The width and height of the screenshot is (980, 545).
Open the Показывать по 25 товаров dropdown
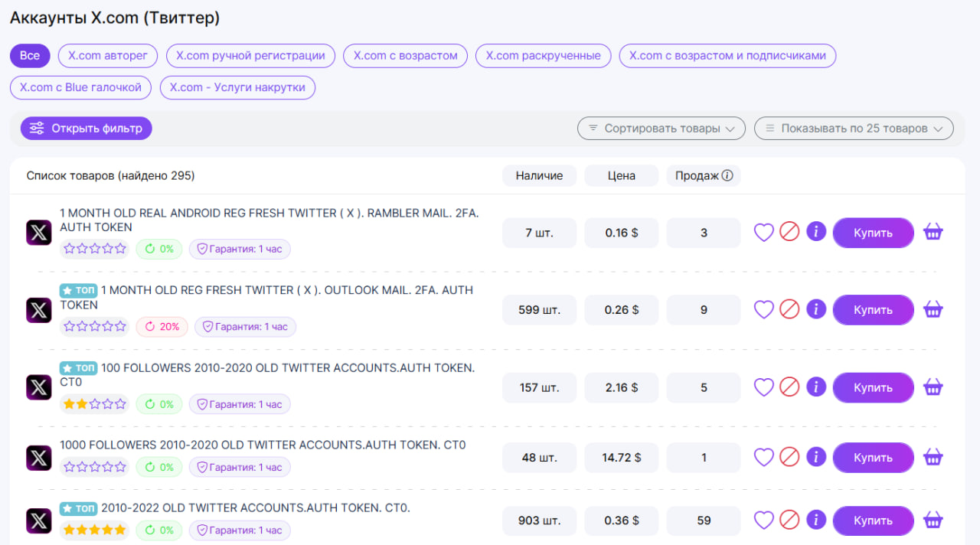(854, 129)
